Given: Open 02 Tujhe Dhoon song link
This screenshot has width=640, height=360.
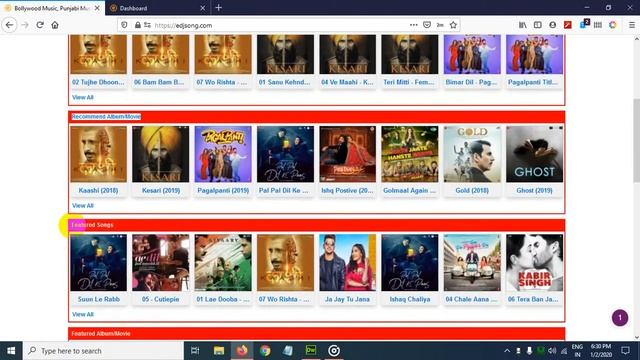Looking at the screenshot, I should [98, 82].
